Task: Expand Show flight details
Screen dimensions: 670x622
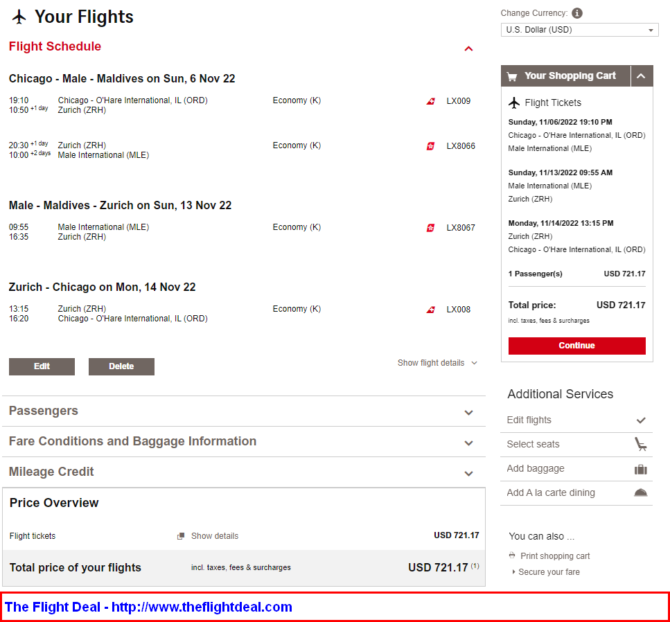Action: click(x=437, y=363)
